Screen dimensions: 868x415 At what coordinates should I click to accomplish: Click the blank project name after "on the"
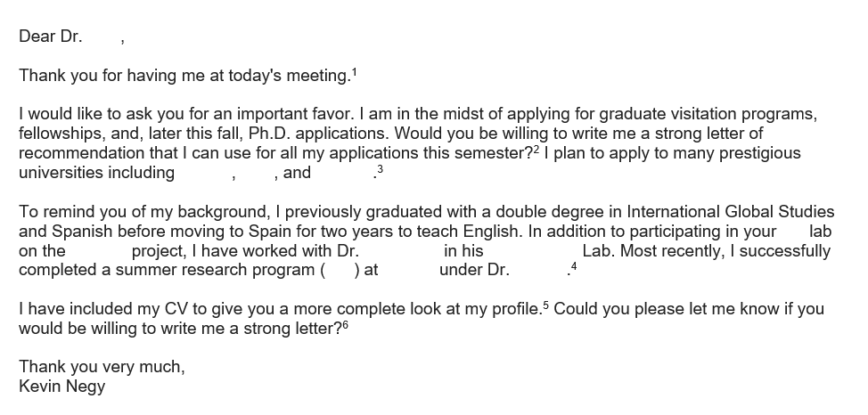point(98,251)
